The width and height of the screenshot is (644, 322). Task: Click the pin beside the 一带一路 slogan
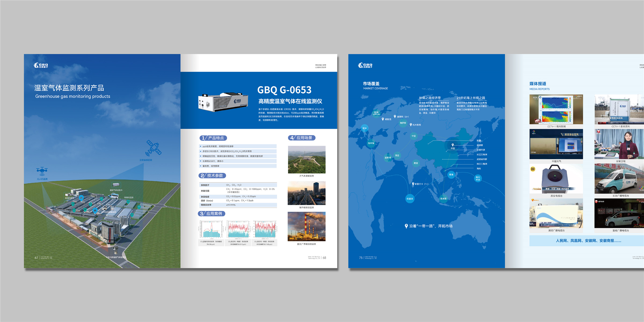pyautogui.click(x=406, y=226)
